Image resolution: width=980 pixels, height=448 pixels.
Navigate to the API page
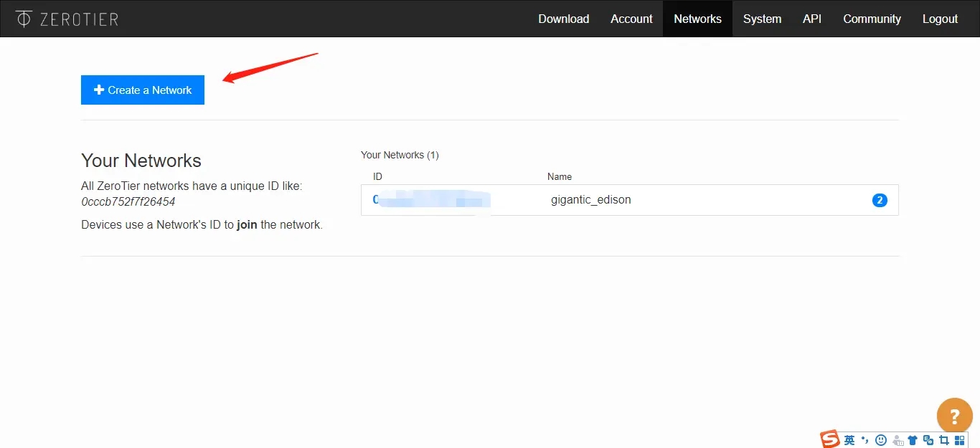812,19
